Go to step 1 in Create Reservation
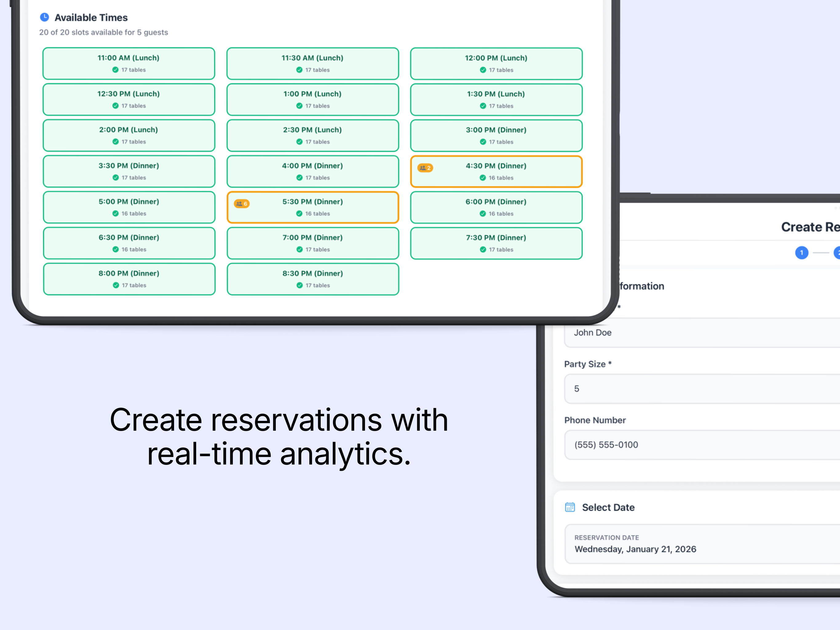Viewport: 840px width, 630px height. [802, 253]
